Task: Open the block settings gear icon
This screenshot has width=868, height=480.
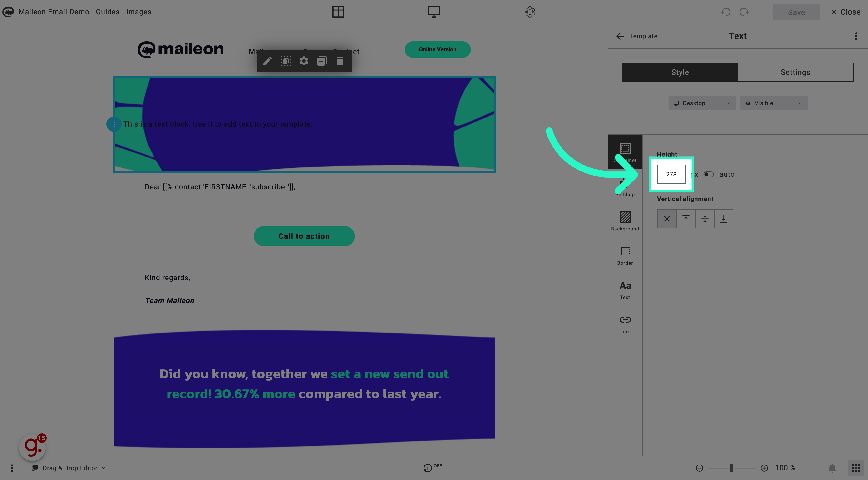Action: pyautogui.click(x=303, y=61)
